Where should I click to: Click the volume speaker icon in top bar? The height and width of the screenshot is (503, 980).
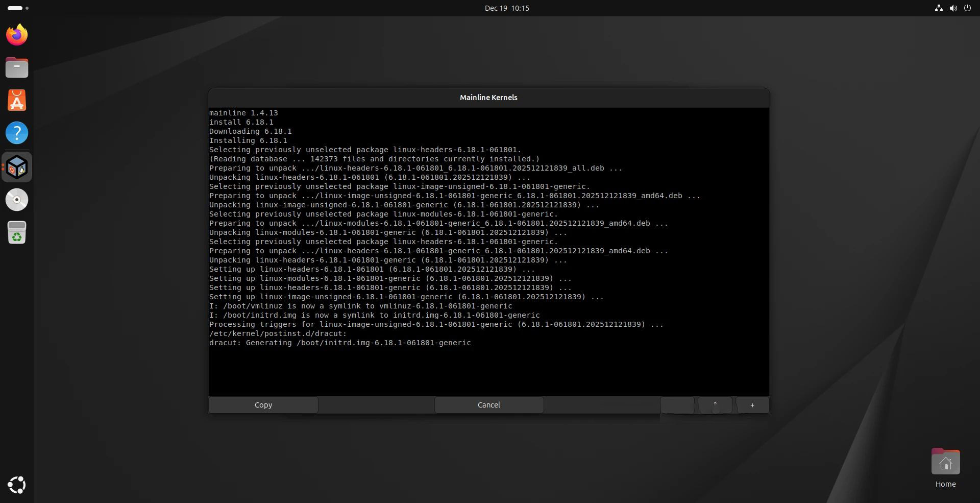pos(953,8)
